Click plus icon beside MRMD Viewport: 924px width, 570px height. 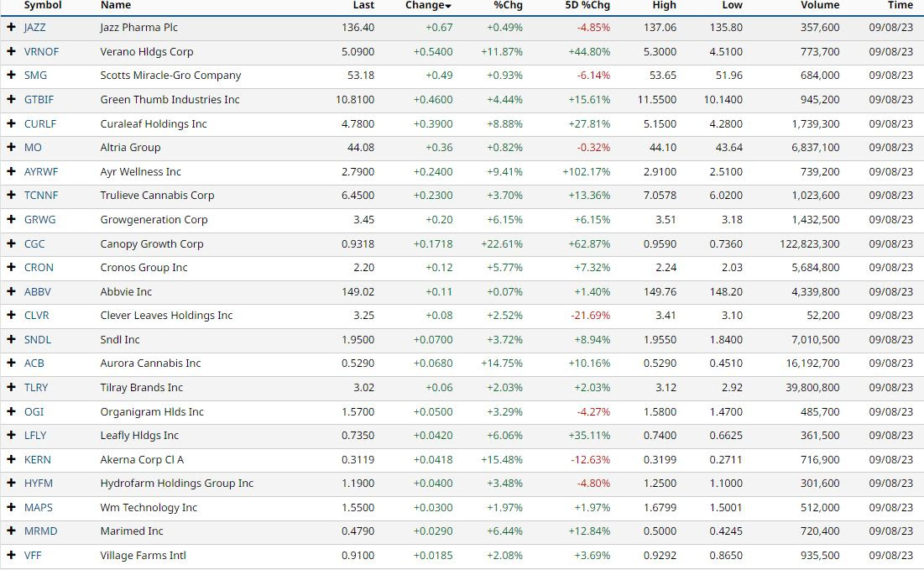tap(11, 530)
